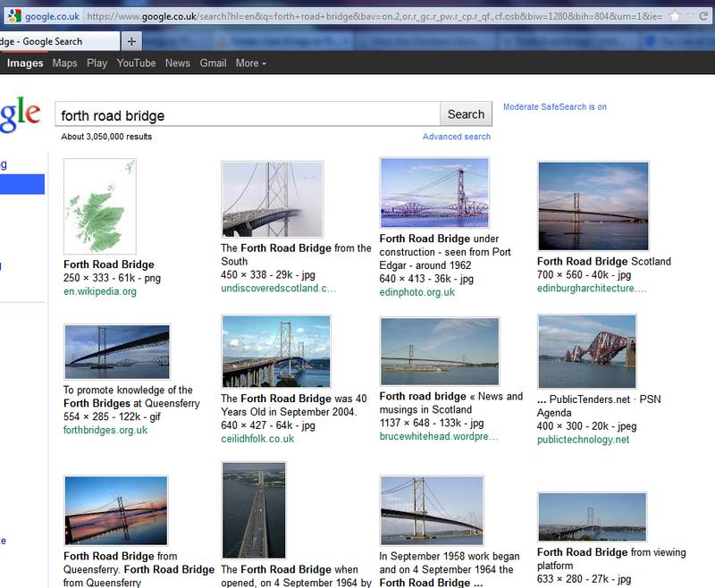Open a new browser tab with the plus button

[130, 41]
